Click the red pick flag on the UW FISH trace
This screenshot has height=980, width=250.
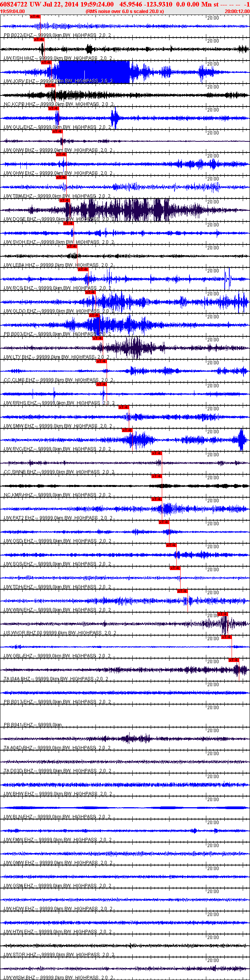point(39,39)
